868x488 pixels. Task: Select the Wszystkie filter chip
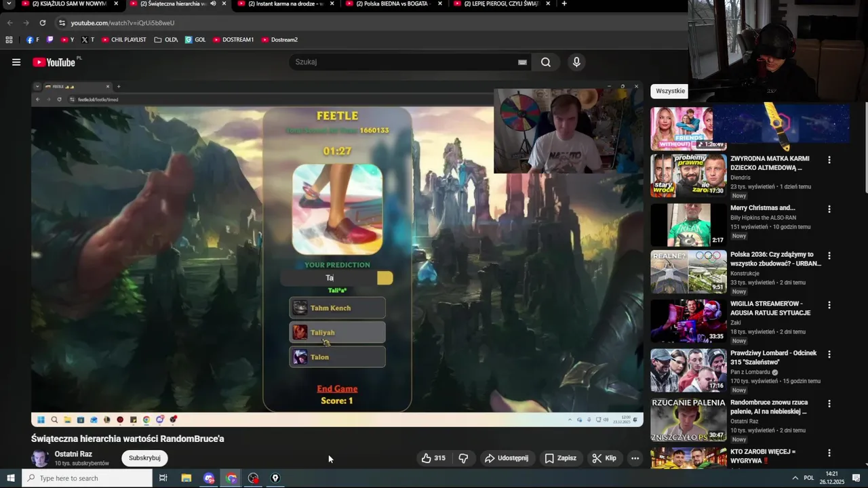coord(670,91)
